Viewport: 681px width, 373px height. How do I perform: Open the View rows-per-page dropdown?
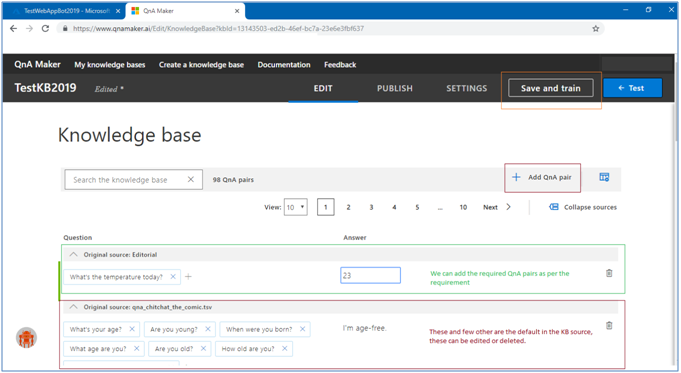(x=296, y=207)
